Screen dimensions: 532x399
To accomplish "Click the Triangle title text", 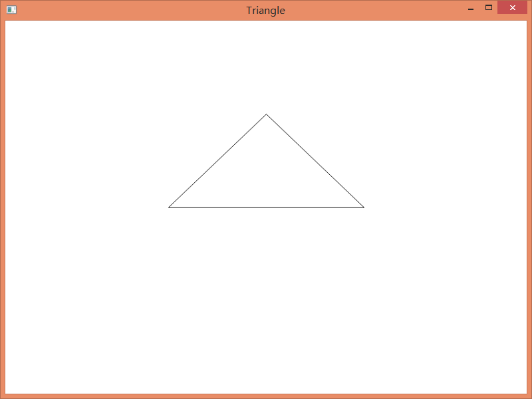I will pos(265,11).
